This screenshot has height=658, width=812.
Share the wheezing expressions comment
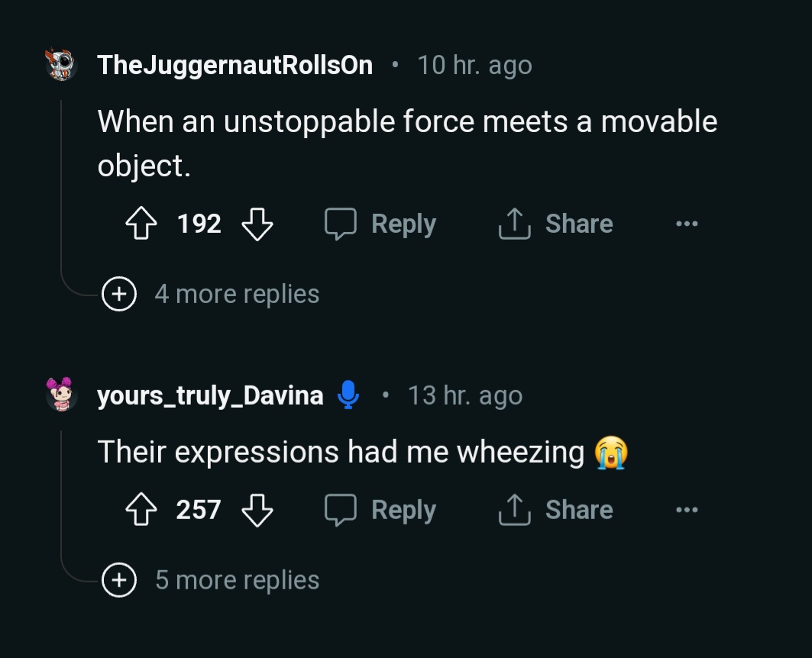[555, 510]
